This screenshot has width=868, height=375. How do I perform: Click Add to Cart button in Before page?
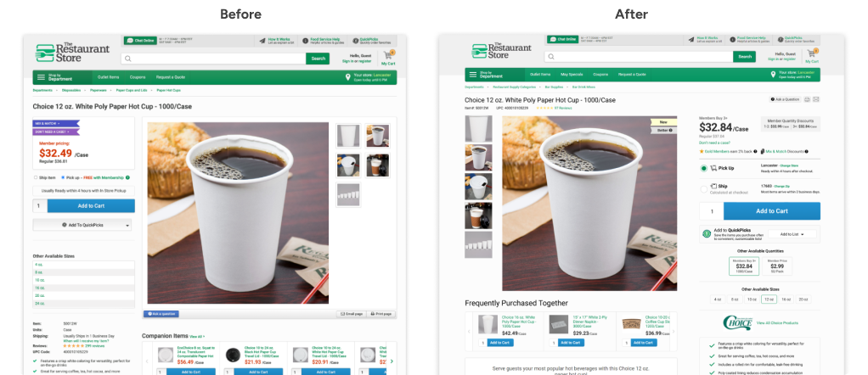tap(91, 206)
